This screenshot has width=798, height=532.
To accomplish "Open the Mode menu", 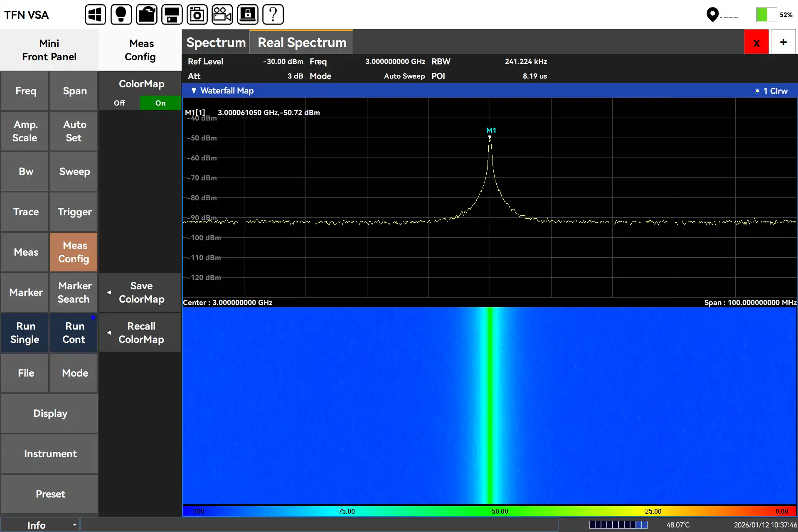I will [x=74, y=373].
